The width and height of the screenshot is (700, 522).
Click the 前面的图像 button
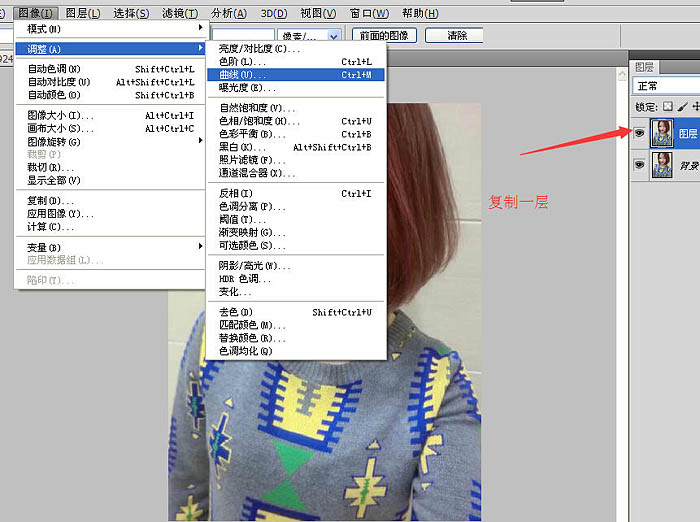coord(384,35)
